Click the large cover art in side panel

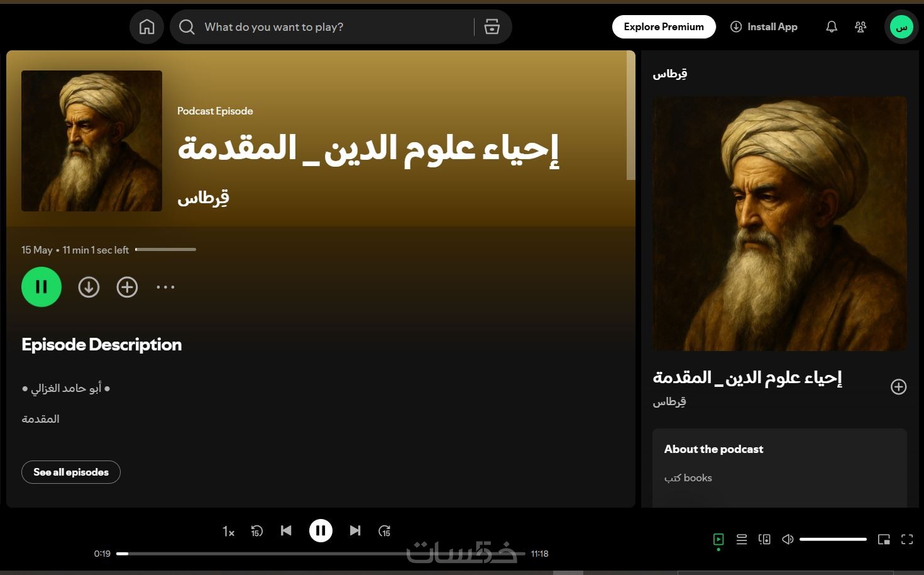(x=779, y=224)
